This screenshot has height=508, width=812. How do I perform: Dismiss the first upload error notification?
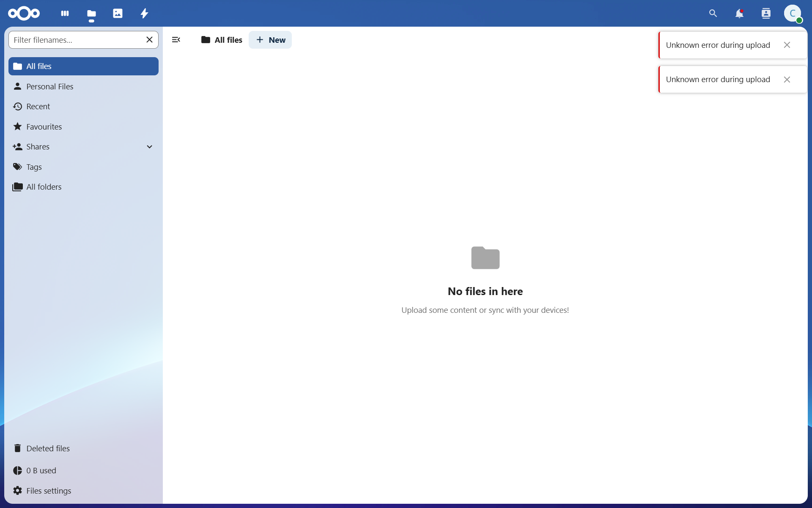coord(787,45)
